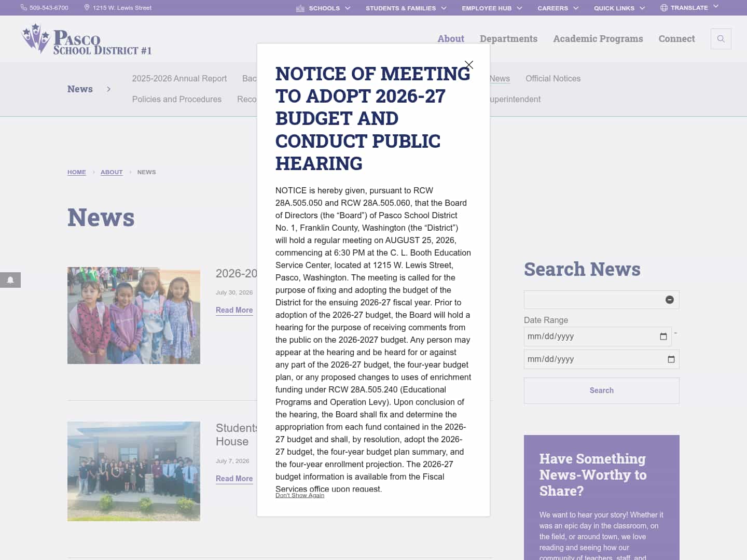The height and width of the screenshot is (560, 747).
Task: Go to the HOME breadcrumb
Action: point(77,172)
